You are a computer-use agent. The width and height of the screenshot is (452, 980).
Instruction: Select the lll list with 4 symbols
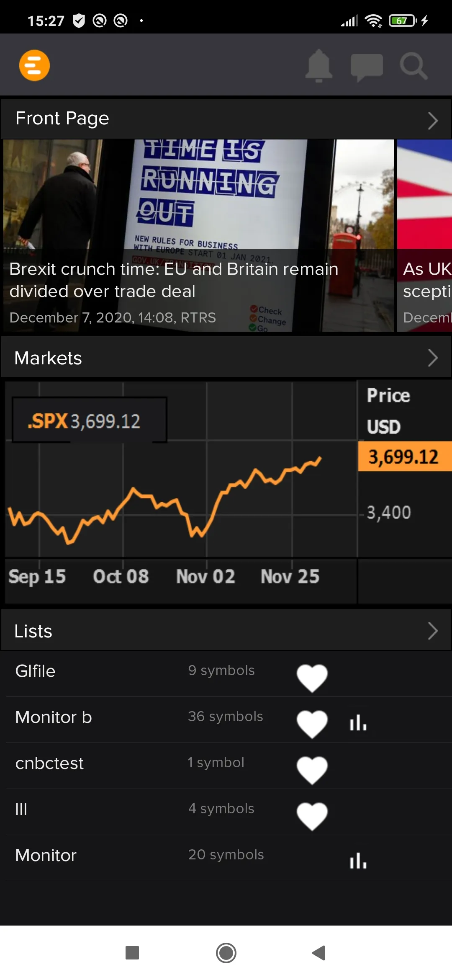(21, 809)
